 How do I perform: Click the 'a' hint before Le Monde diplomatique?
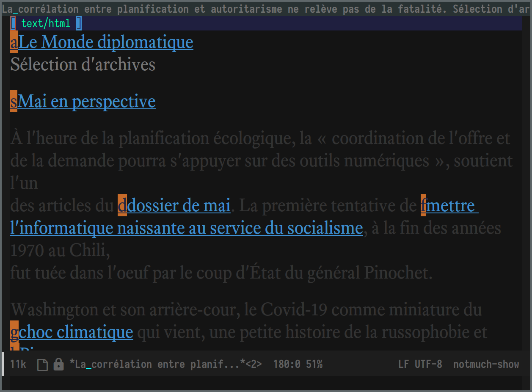(x=14, y=42)
